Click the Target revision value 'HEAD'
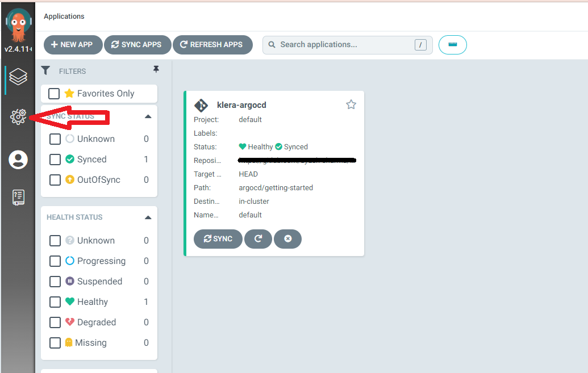The image size is (588, 373). [x=248, y=174]
